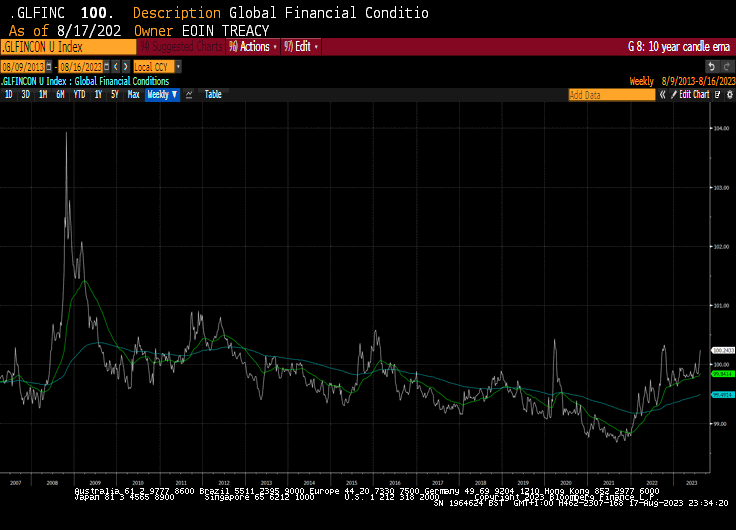Select the 6M range tab

[60, 95]
